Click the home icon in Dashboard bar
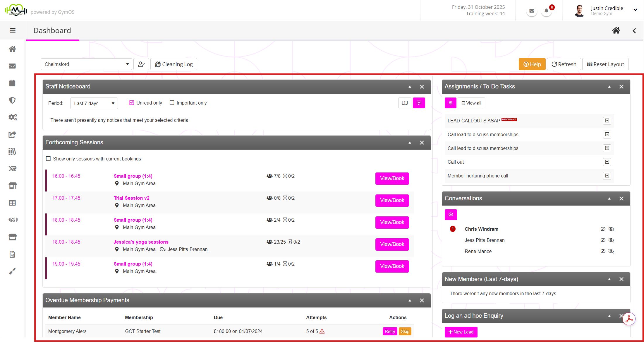The image size is (644, 342). tap(616, 30)
